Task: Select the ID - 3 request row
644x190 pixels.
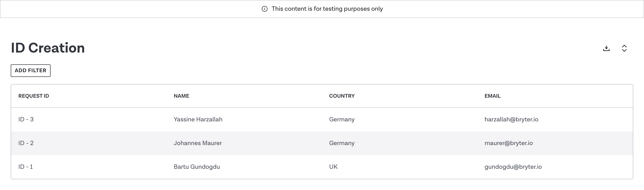Action: (x=26, y=120)
